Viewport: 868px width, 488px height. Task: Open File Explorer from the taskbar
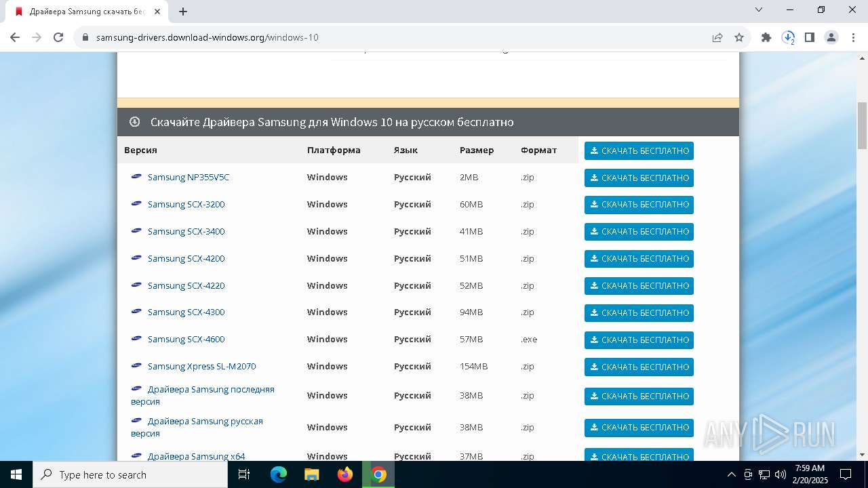(x=312, y=474)
